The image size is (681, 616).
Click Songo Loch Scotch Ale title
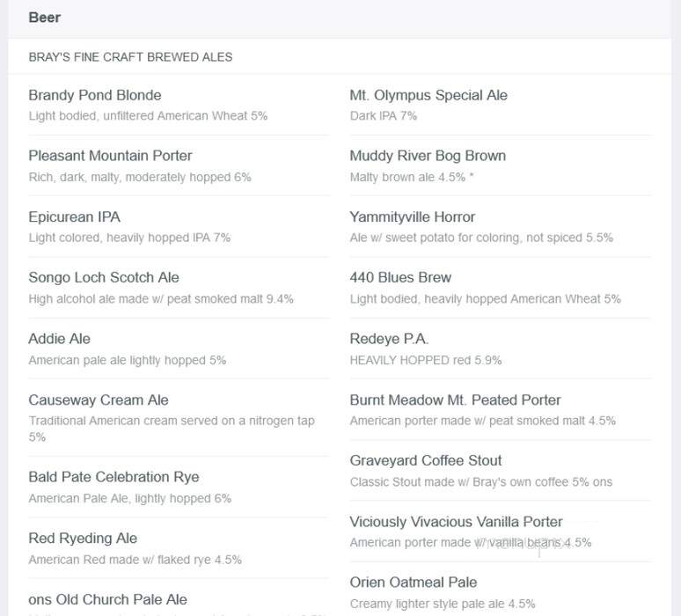(x=104, y=277)
